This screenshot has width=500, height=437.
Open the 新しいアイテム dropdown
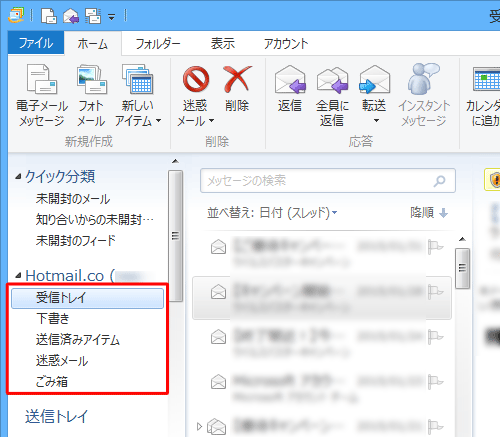[138, 96]
